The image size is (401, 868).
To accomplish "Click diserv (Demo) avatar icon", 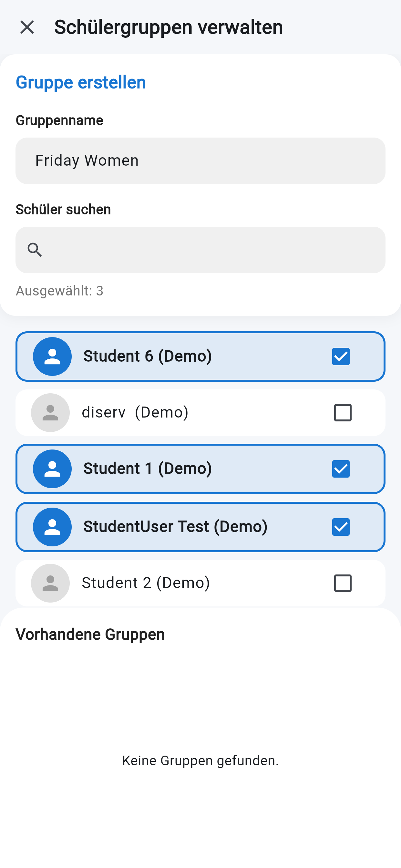I will point(50,412).
